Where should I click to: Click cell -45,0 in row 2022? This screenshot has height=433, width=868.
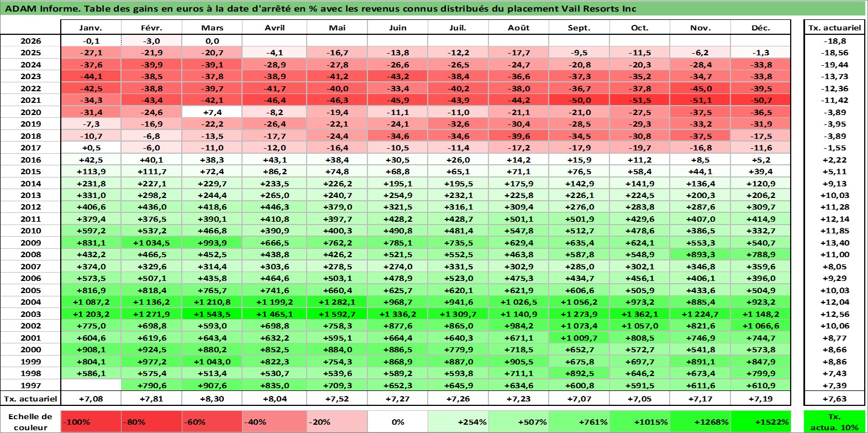click(700, 88)
